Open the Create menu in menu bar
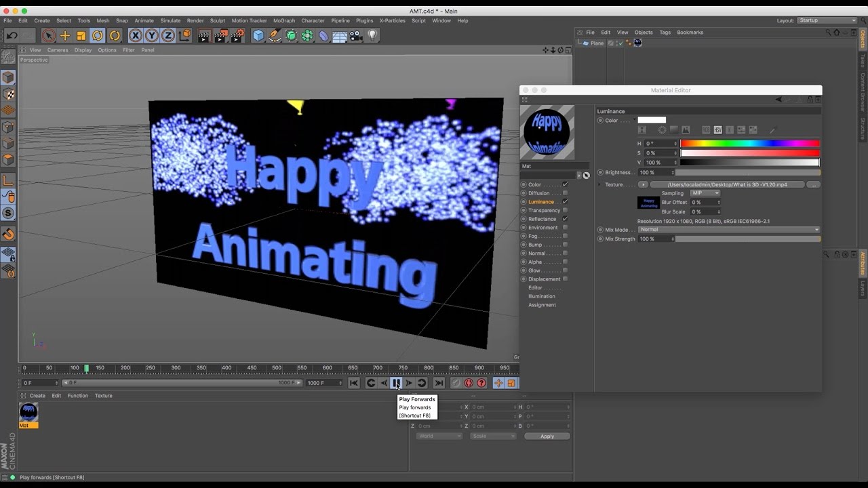The height and width of the screenshot is (488, 868). [42, 20]
